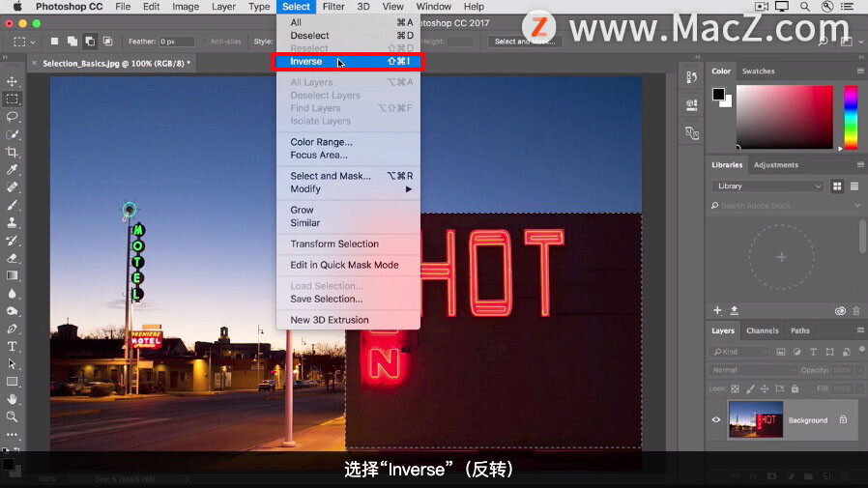
Task: Select the Zoom tool
Action: 12,416
